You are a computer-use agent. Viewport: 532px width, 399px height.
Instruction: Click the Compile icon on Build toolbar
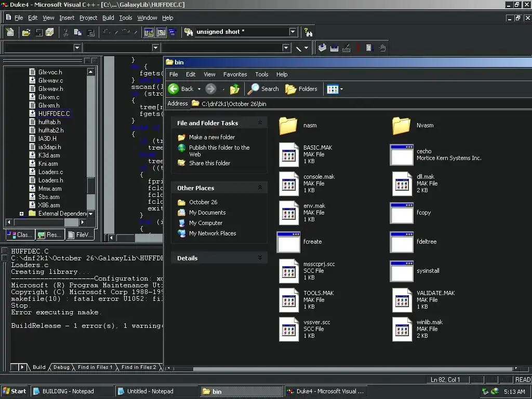click(322, 48)
